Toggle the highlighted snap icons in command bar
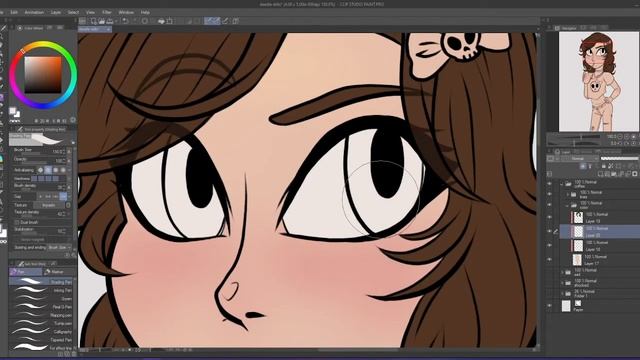Image resolution: width=640 pixels, height=360 pixels. (212, 21)
